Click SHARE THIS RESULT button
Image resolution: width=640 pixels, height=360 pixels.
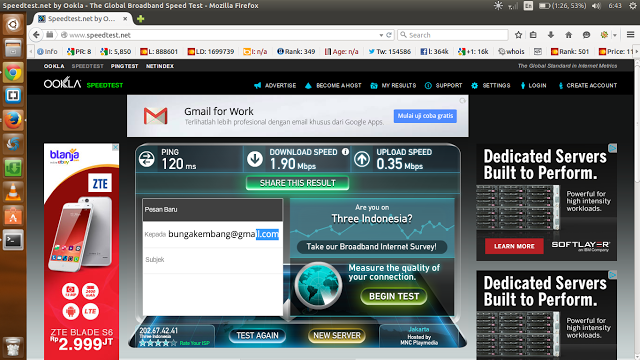(298, 183)
